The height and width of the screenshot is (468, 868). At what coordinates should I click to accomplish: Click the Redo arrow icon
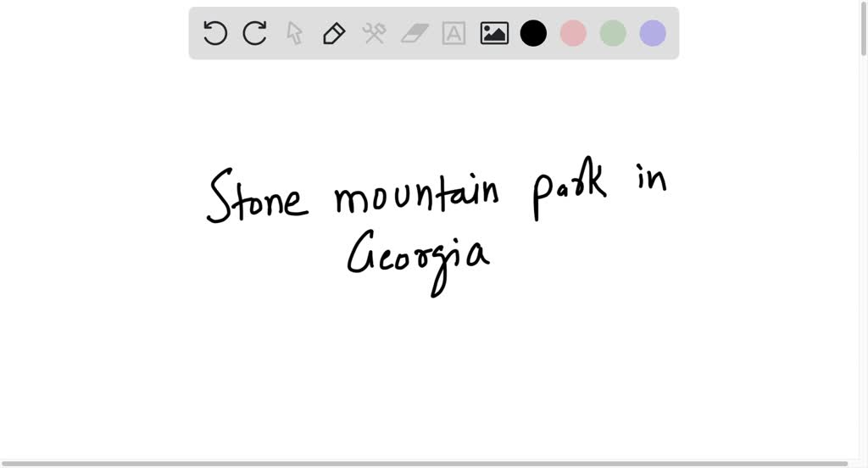point(254,33)
